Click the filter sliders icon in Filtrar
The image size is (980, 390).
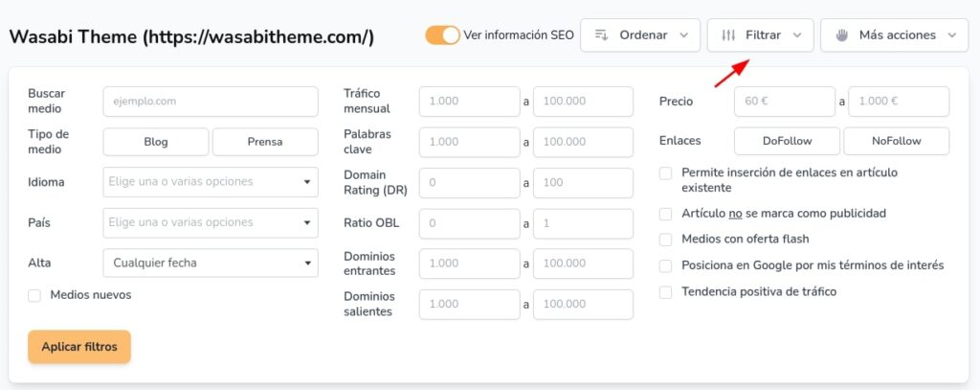[728, 35]
